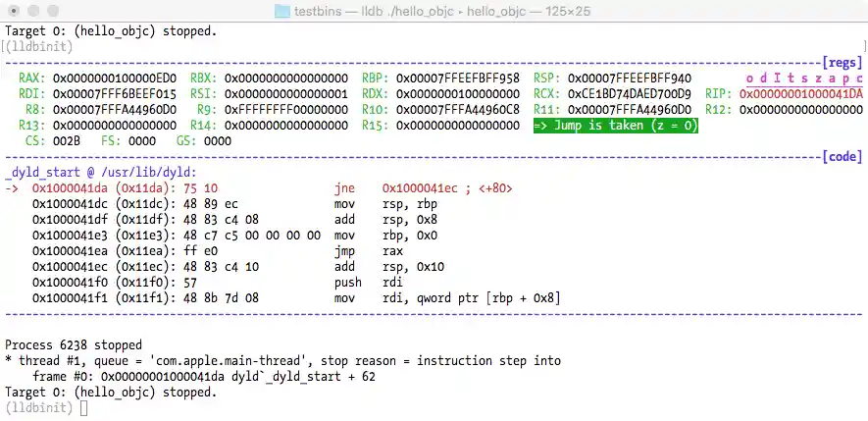This screenshot has width=868, height=421.
Task: Click the top 'Target 0: (hello_objc) stopped.' line
Action: point(111,31)
